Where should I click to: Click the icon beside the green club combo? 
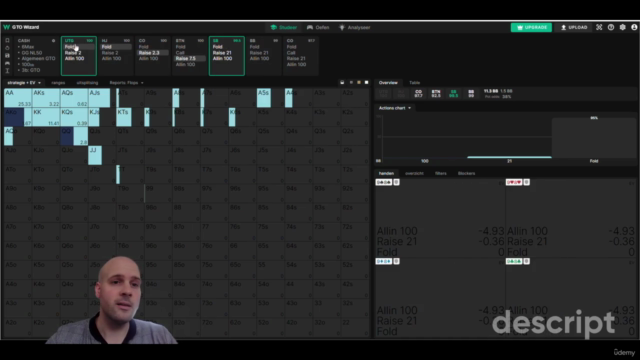(527, 261)
